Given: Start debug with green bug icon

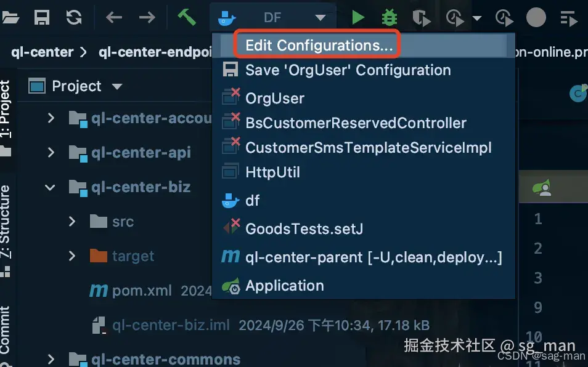Looking at the screenshot, I should coord(390,17).
